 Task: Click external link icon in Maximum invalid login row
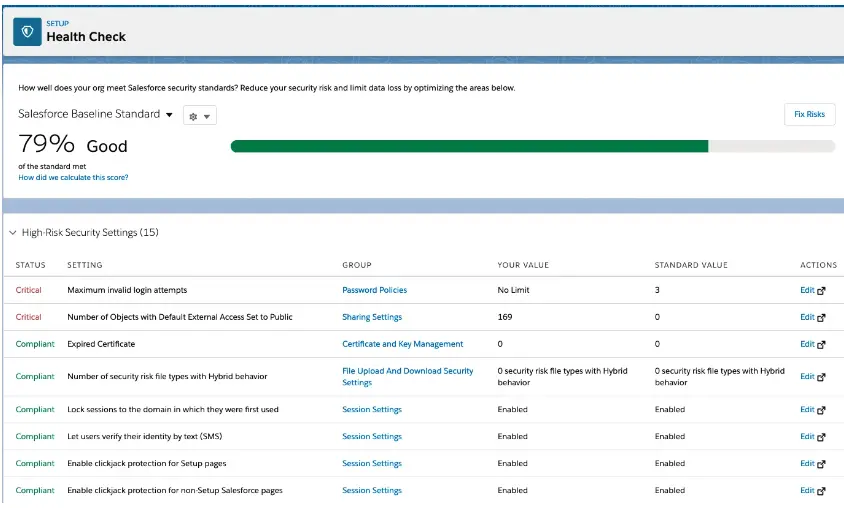821,291
